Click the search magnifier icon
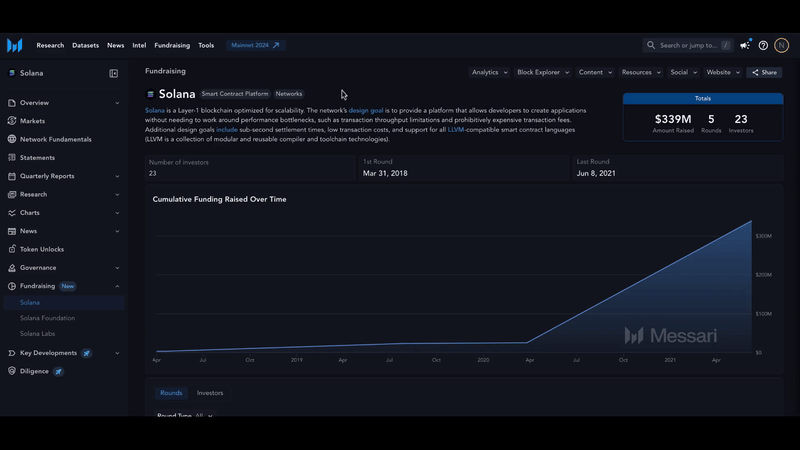The image size is (800, 450). pyautogui.click(x=651, y=45)
